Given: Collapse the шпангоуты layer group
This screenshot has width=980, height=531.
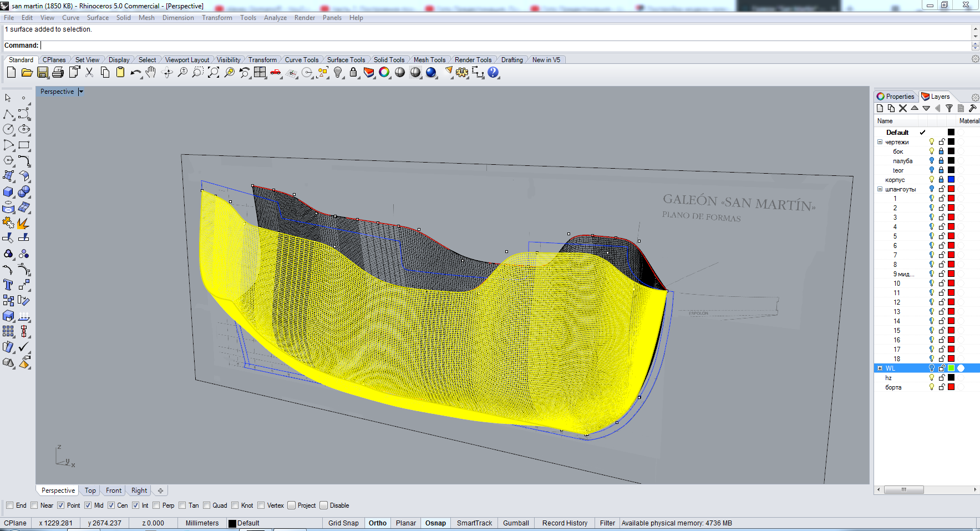Looking at the screenshot, I should pyautogui.click(x=880, y=189).
